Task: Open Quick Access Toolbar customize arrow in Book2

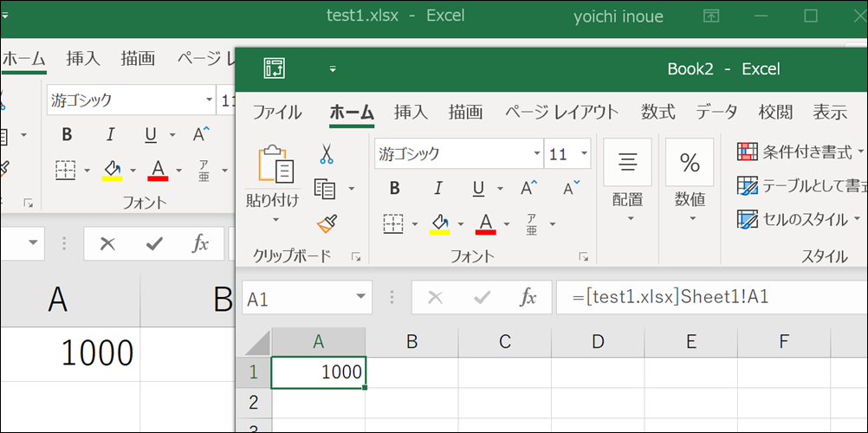Action: 333,69
